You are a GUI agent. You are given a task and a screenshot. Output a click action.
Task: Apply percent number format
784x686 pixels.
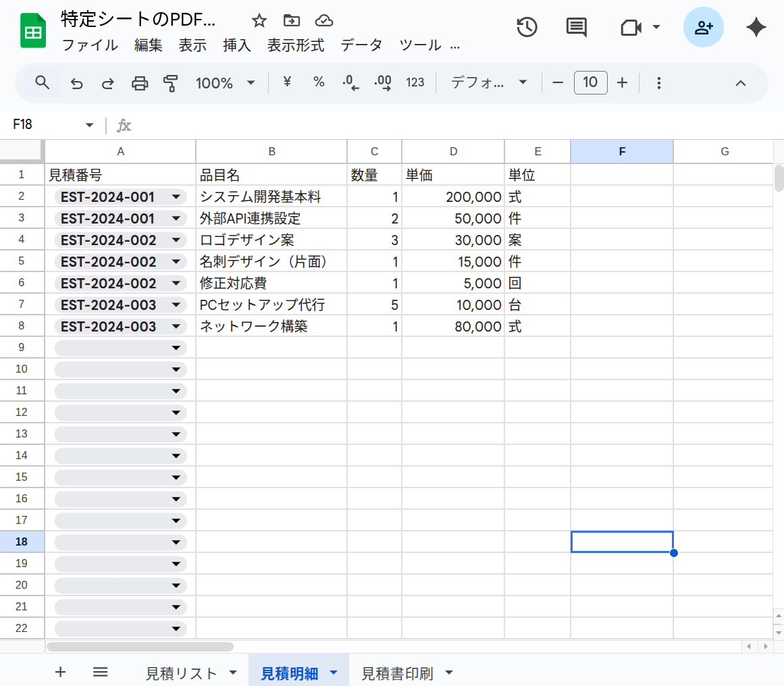pyautogui.click(x=319, y=82)
